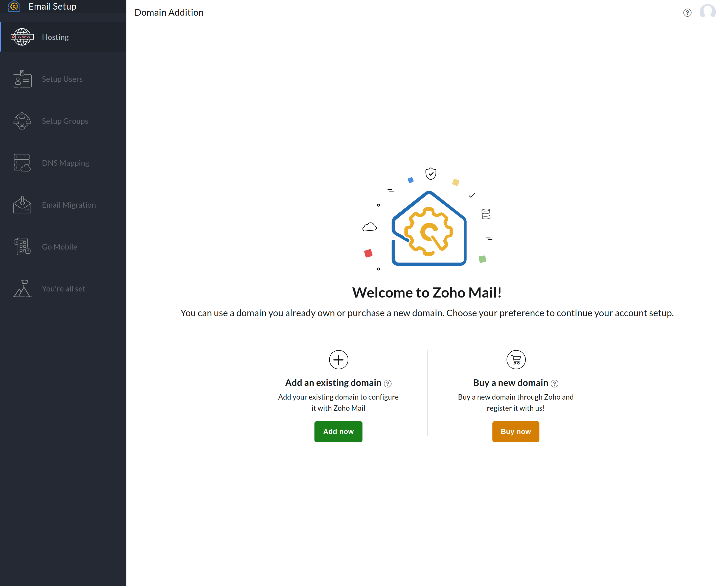Go to the DNS Mapping step
This screenshot has height=586, width=728.
click(63, 163)
